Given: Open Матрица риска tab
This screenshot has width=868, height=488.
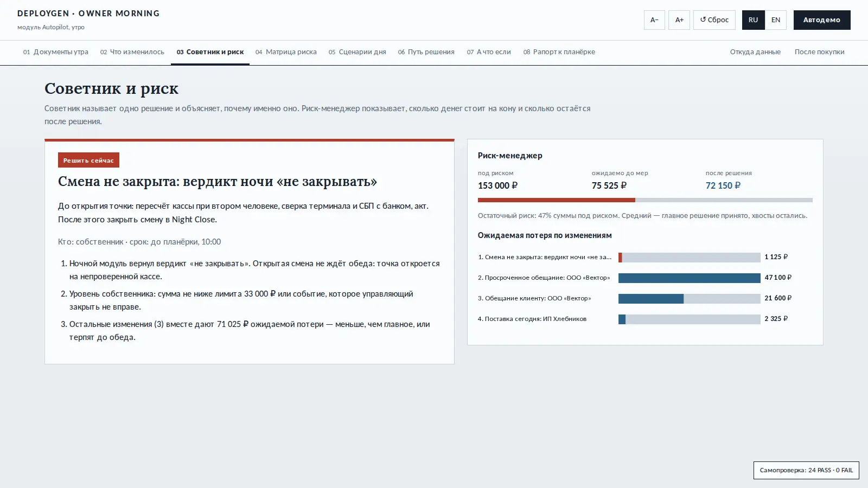Looking at the screenshot, I should click(286, 52).
